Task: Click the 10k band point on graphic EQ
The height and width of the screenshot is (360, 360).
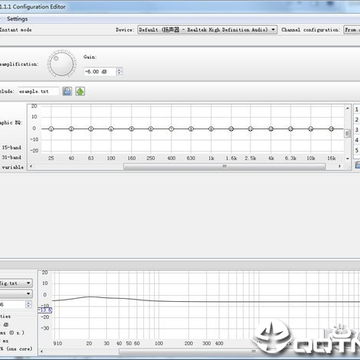Action: [x=311, y=129]
